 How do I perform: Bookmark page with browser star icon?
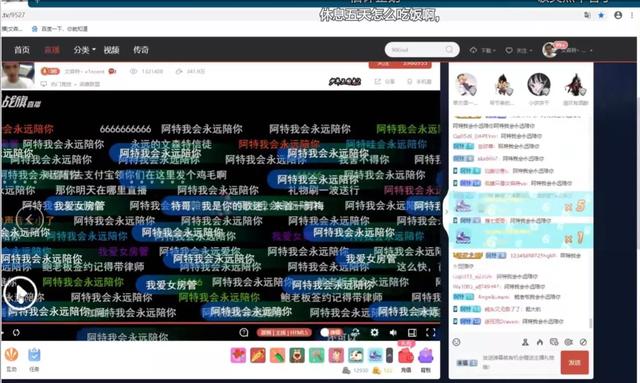pyautogui.click(x=601, y=15)
